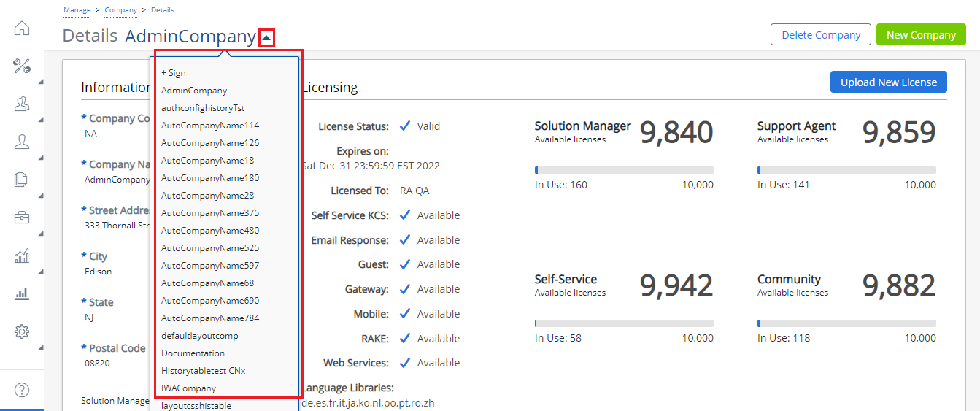The height and width of the screenshot is (411, 980).
Task: Open the help question mark icon
Action: 22,390
